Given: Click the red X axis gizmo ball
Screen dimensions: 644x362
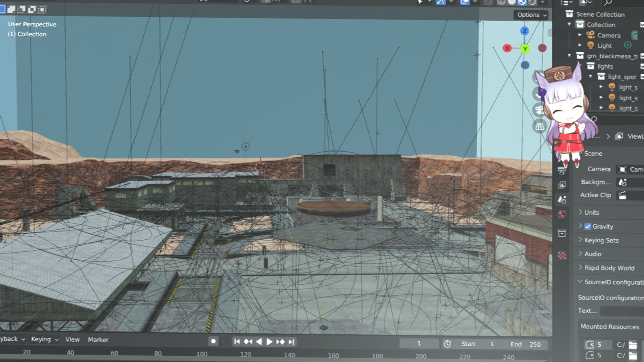Looking at the screenshot, I should pyautogui.click(x=507, y=48).
